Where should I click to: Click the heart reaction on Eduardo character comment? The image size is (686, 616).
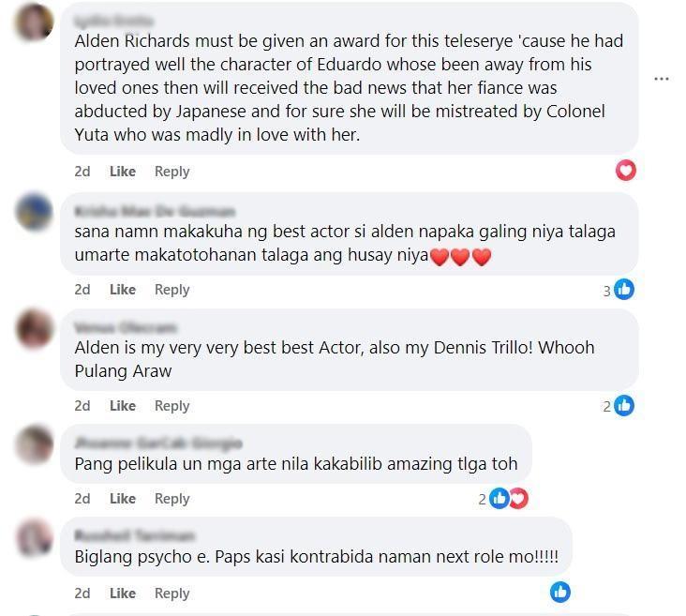tap(626, 171)
